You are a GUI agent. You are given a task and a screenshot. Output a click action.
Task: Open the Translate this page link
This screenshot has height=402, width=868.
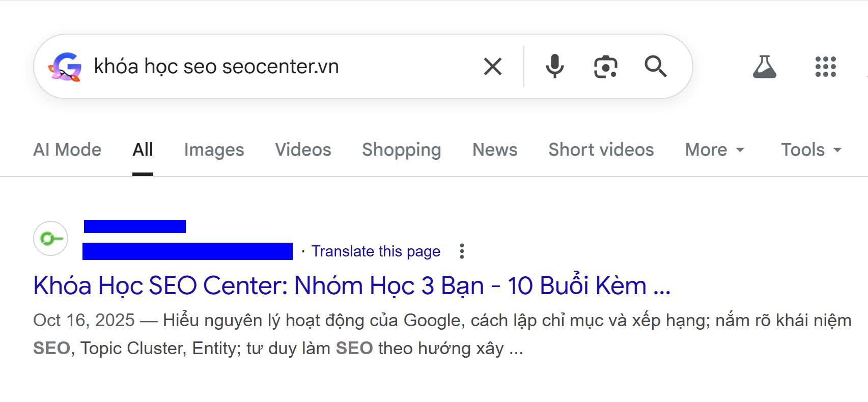376,251
